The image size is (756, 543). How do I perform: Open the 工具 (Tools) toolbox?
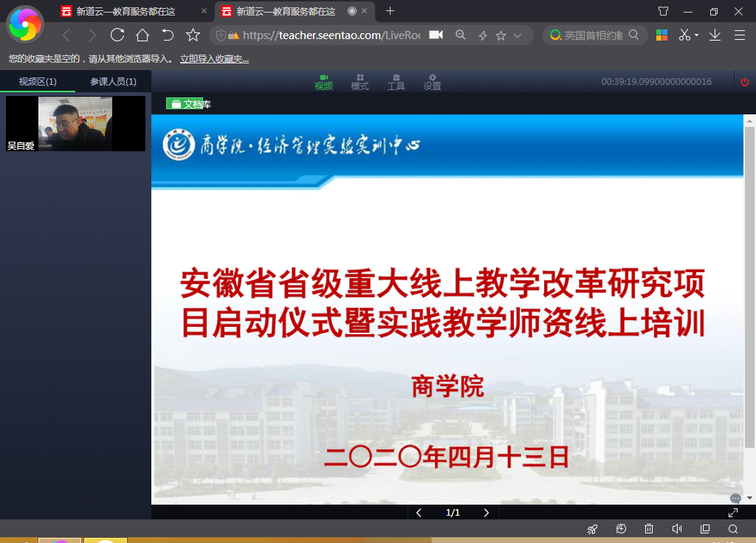tap(396, 82)
